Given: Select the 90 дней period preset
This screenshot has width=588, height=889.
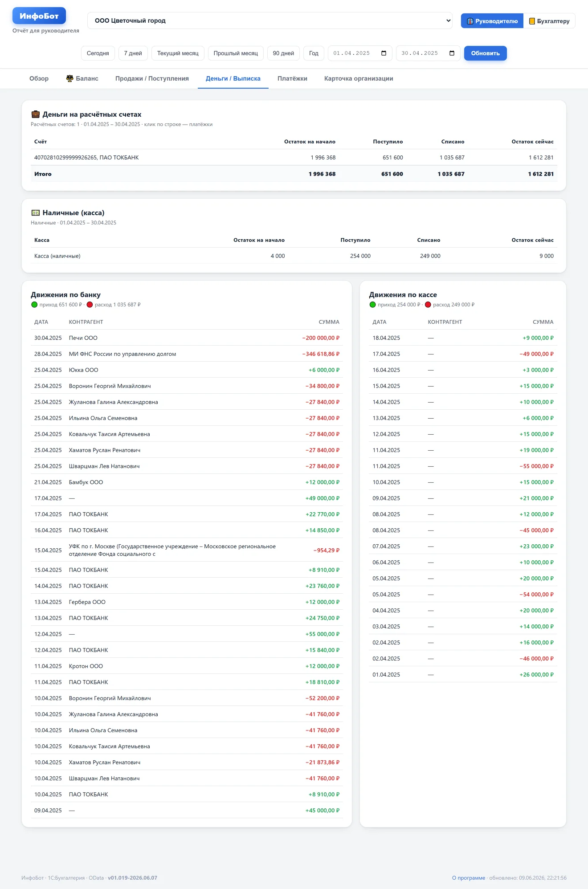Looking at the screenshot, I should coord(283,53).
